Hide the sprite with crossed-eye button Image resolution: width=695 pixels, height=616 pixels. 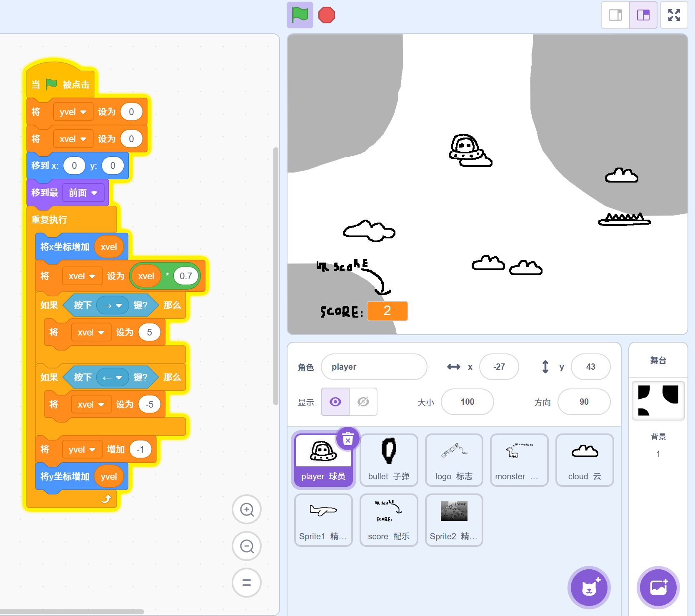click(363, 402)
